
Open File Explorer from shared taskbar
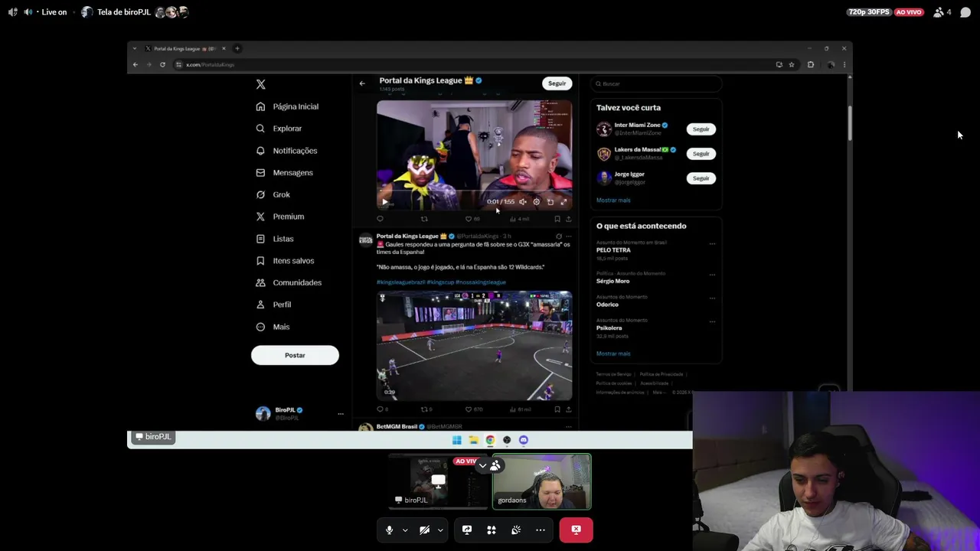(474, 440)
